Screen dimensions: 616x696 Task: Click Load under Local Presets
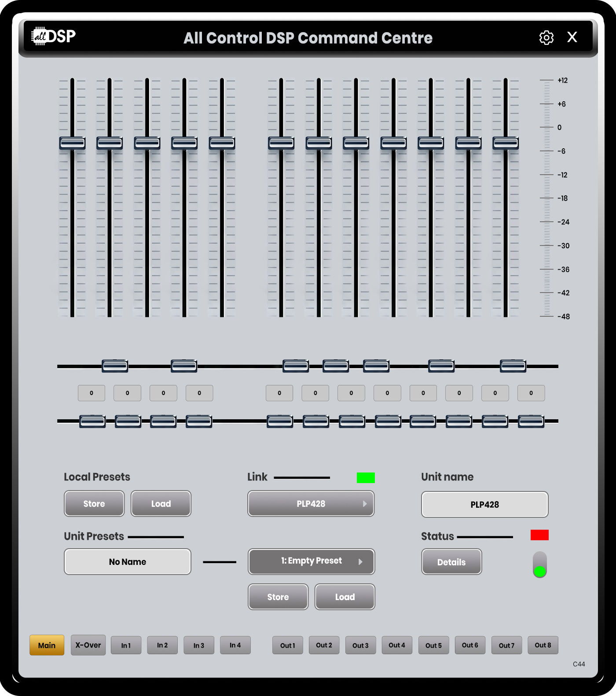pos(161,504)
